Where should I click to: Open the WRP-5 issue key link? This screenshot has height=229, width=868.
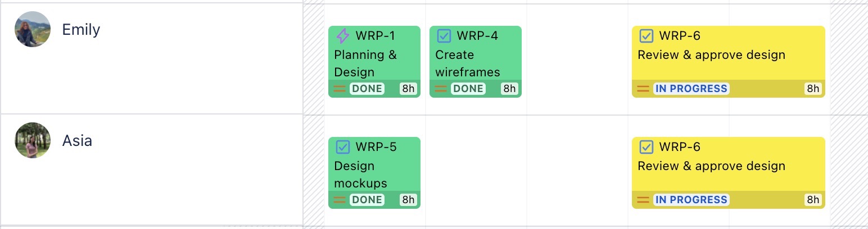click(x=376, y=147)
